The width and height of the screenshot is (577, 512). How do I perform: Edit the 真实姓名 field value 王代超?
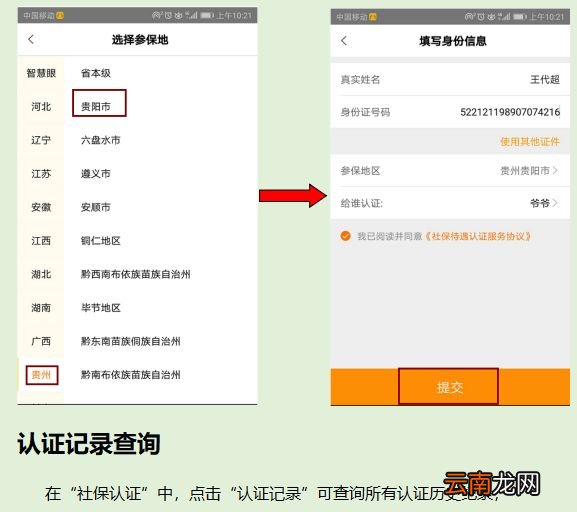point(545,80)
